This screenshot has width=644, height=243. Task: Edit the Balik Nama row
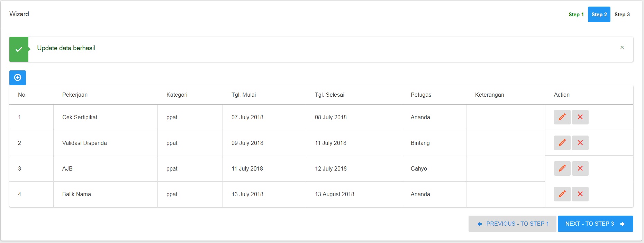point(562,194)
